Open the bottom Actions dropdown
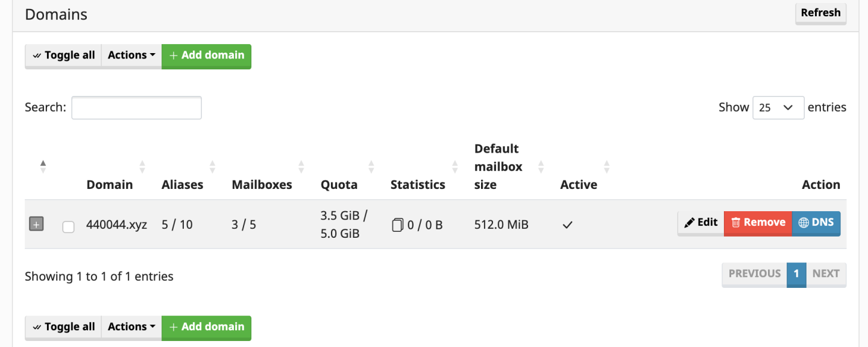The width and height of the screenshot is (868, 347). pos(131,327)
